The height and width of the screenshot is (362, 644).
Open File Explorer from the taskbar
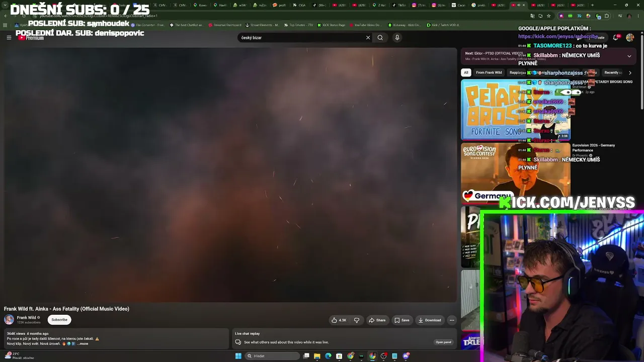[317, 356]
